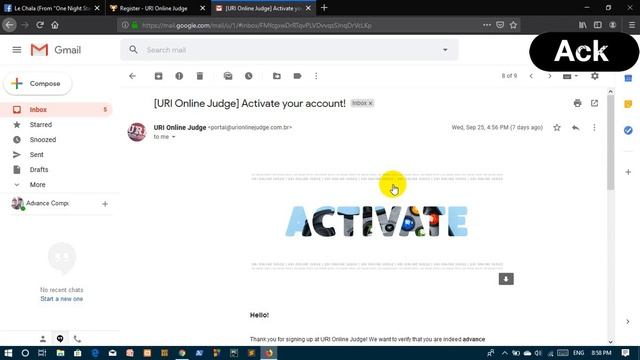The height and width of the screenshot is (360, 640).
Task: Go to the newer email arrow
Action: (x=531, y=76)
